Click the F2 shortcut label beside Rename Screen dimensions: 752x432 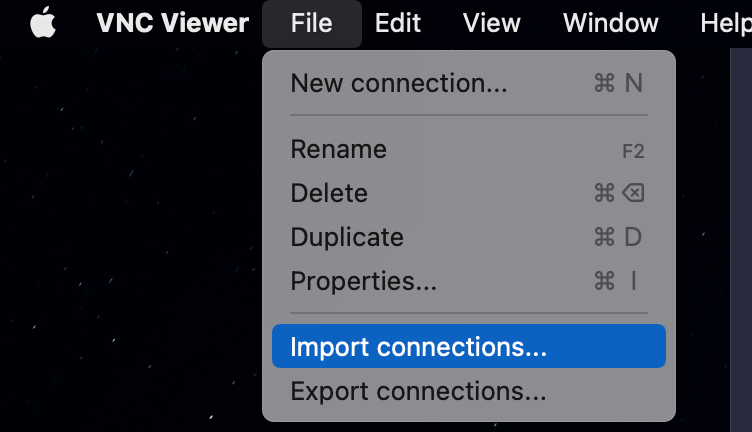click(x=633, y=150)
